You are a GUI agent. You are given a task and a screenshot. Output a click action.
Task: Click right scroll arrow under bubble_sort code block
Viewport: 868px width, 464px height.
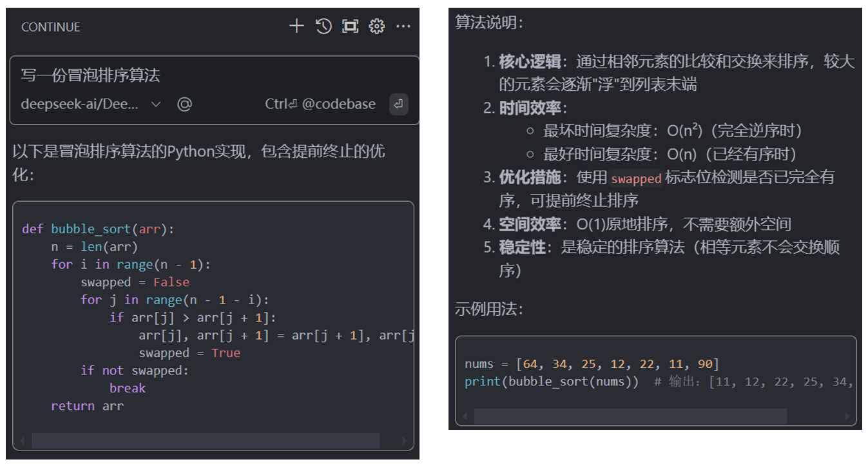click(404, 441)
